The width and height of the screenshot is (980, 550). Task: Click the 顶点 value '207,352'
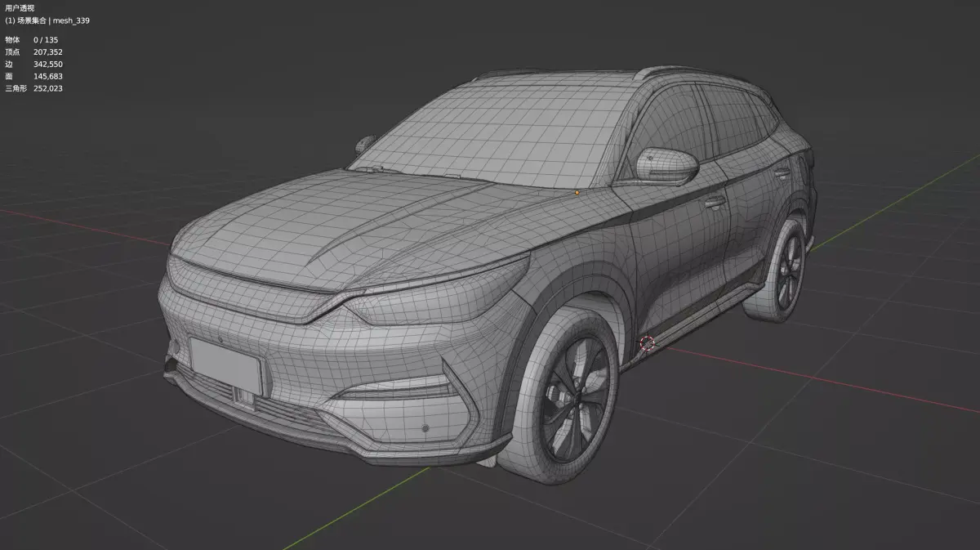(x=48, y=51)
